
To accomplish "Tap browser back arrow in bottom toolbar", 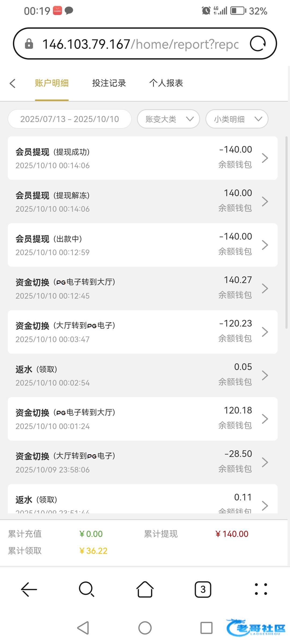I will (29, 590).
